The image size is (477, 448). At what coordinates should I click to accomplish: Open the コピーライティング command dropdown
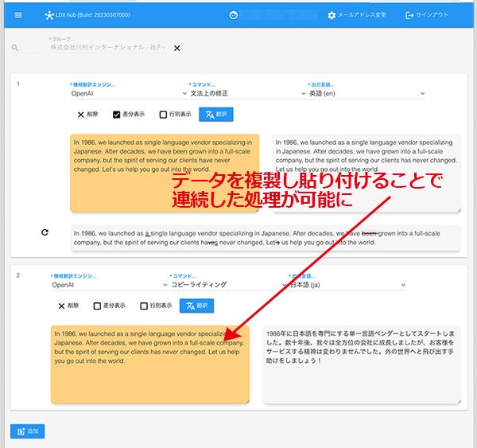(x=228, y=285)
